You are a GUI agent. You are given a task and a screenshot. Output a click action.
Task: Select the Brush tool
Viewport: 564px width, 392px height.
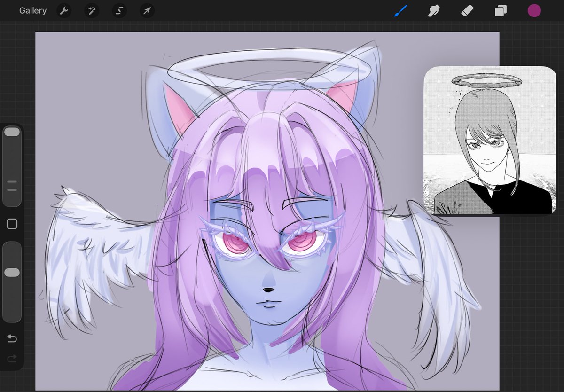click(x=400, y=10)
